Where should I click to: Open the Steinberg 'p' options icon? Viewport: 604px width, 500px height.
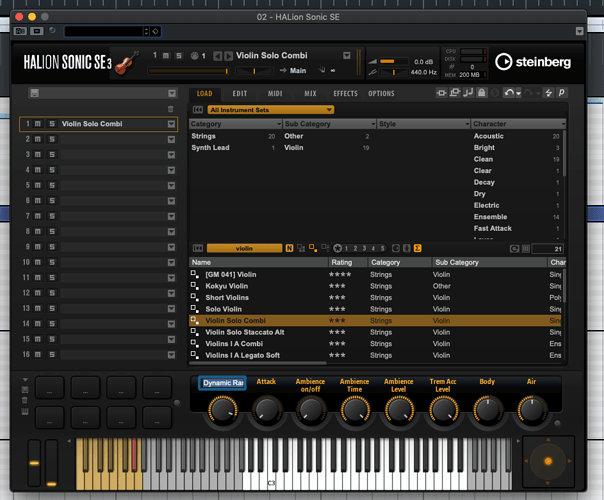pyautogui.click(x=562, y=93)
